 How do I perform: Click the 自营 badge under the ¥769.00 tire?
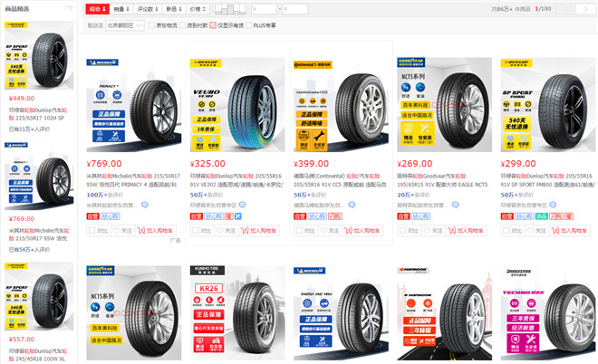pos(92,216)
